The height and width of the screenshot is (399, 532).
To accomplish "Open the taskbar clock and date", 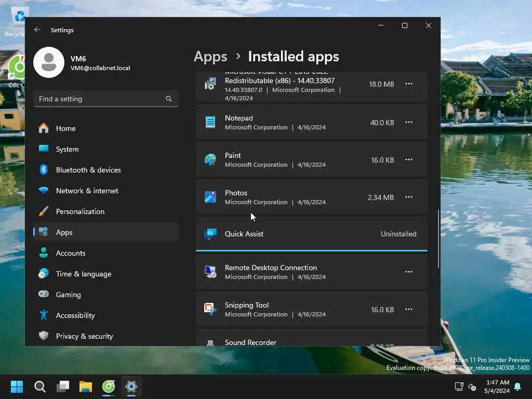I will coord(497,387).
